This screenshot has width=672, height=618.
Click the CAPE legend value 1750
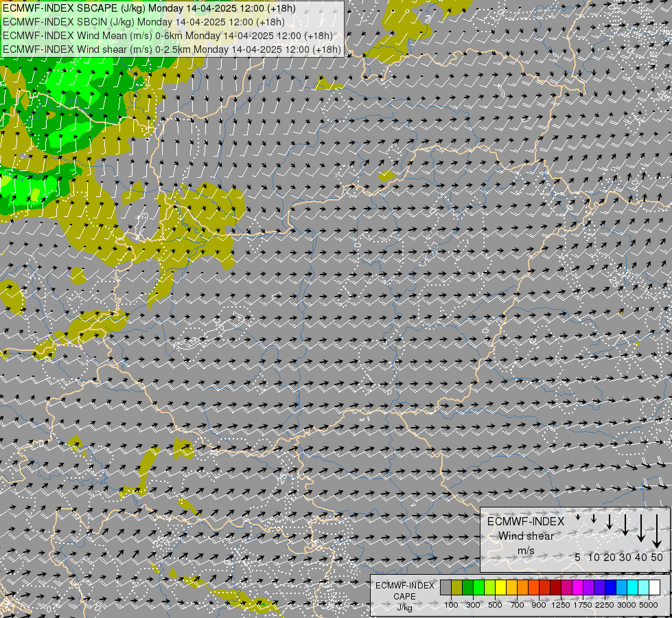point(583,605)
